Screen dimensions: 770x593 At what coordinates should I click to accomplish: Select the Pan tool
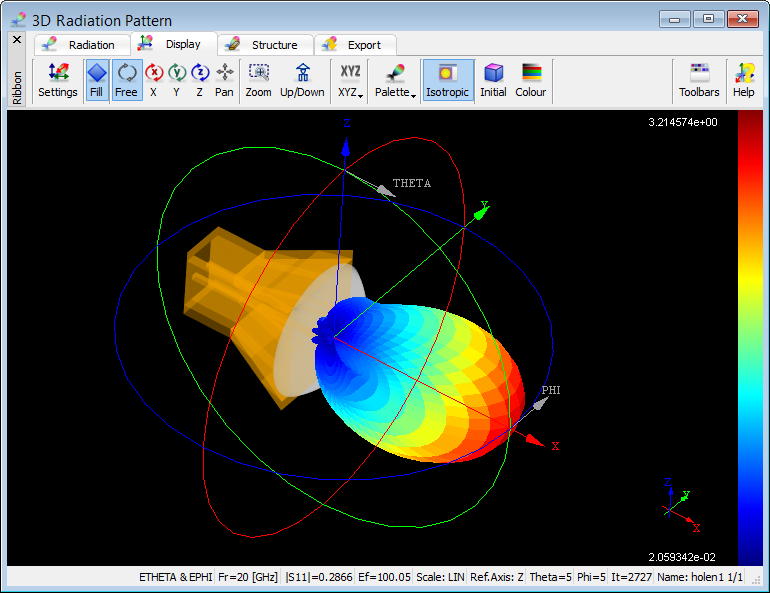click(225, 80)
